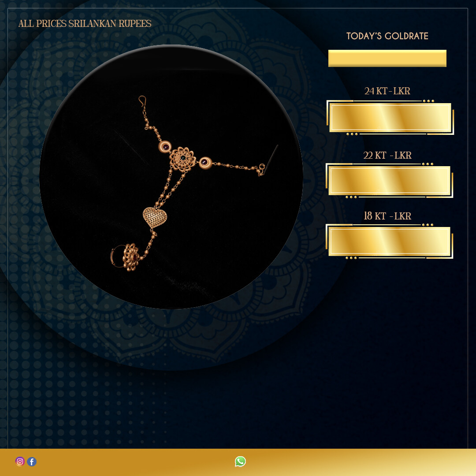Click the yellow bar under Today's Goldrate
This screenshot has width=476, height=476.
[387, 58]
